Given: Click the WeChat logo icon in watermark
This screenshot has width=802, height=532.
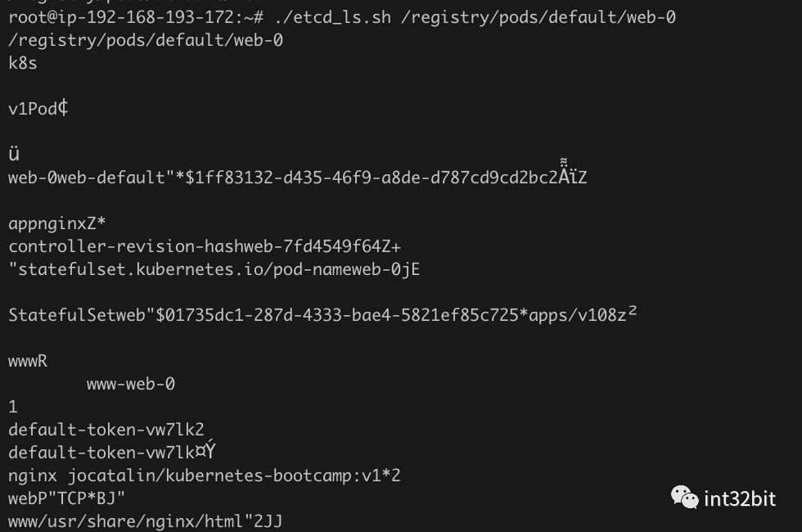Looking at the screenshot, I should [683, 496].
